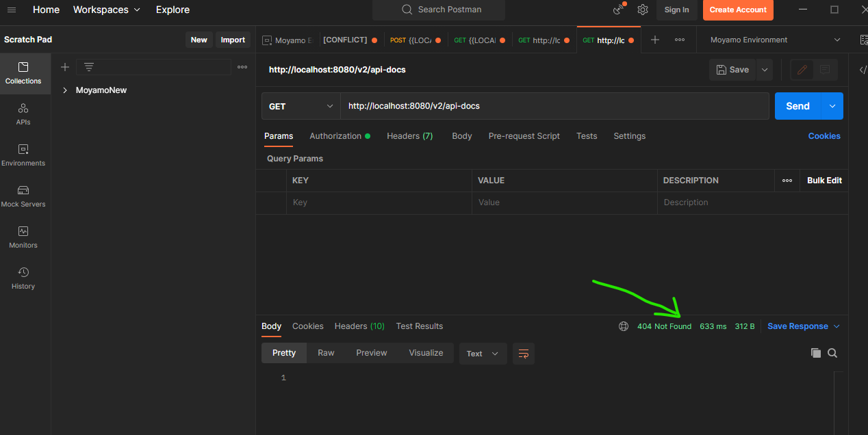The image size is (868, 435).
Task: Open the capture requests satellite icon
Action: coord(619,10)
